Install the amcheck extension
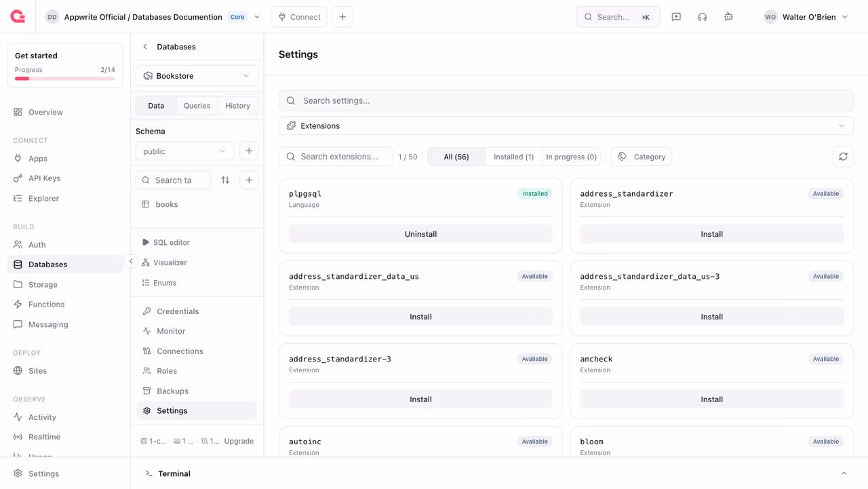Screen dimensions: 868x489 click(711, 399)
